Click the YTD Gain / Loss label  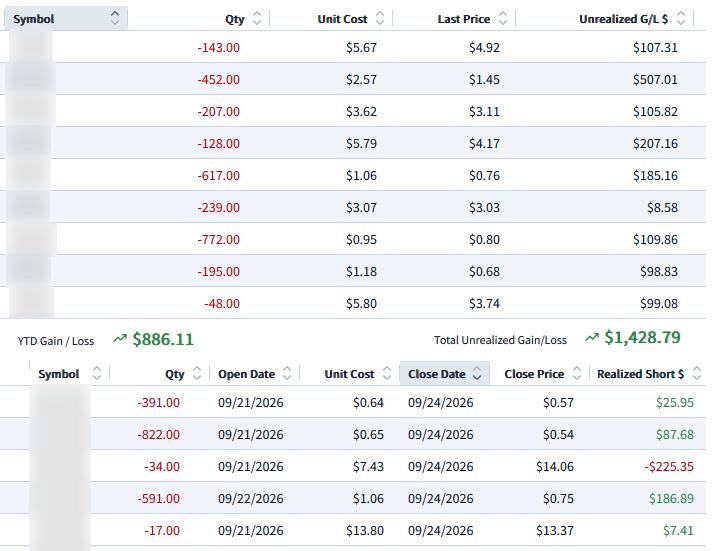pos(56,341)
